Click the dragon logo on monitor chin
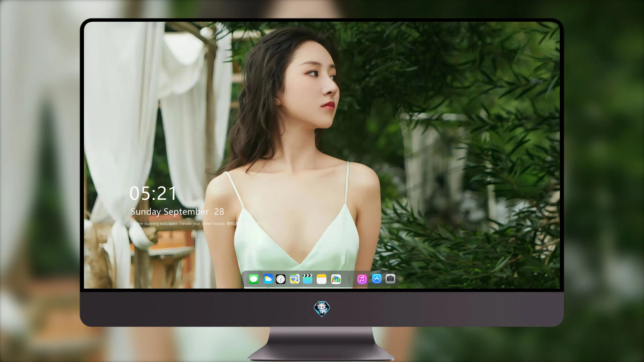Screen dimensions: 644x362 [322, 309]
